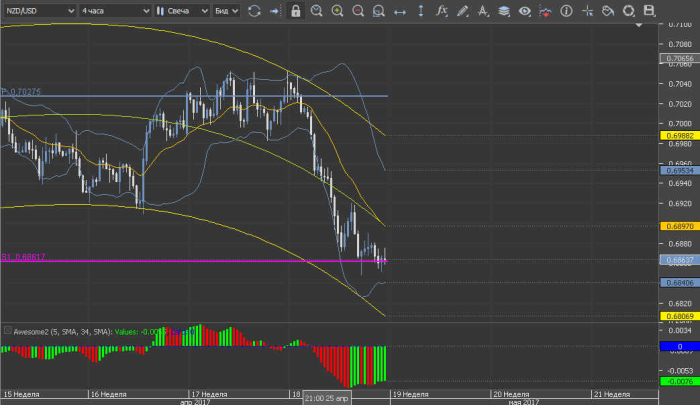Click the info icon in toolbar
The width and height of the screenshot is (700, 405).
[x=567, y=11]
